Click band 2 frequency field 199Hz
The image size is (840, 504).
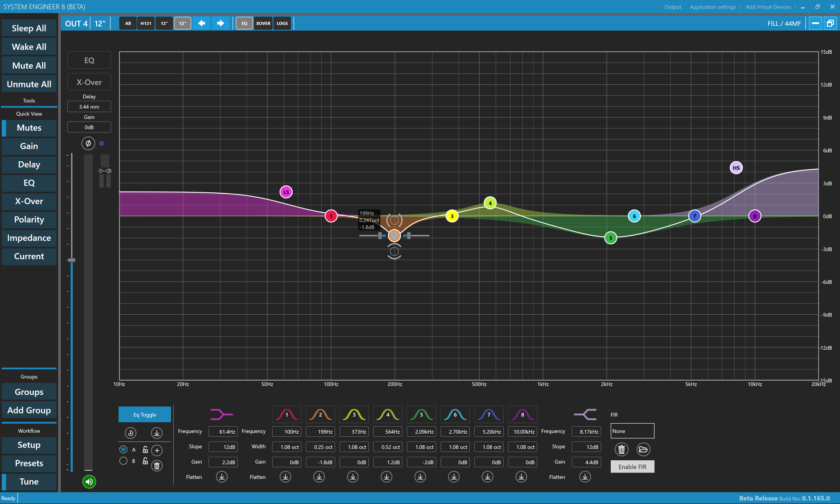click(x=320, y=431)
